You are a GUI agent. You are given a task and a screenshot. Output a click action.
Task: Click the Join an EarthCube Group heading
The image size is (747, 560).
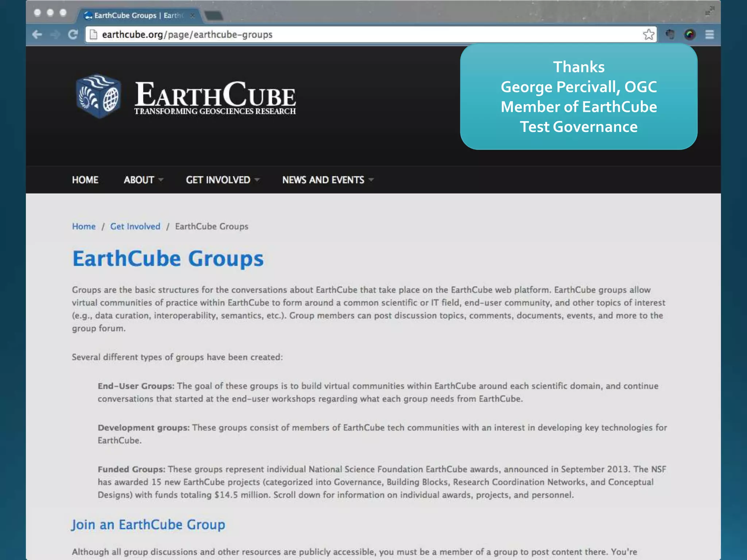pyautogui.click(x=148, y=525)
